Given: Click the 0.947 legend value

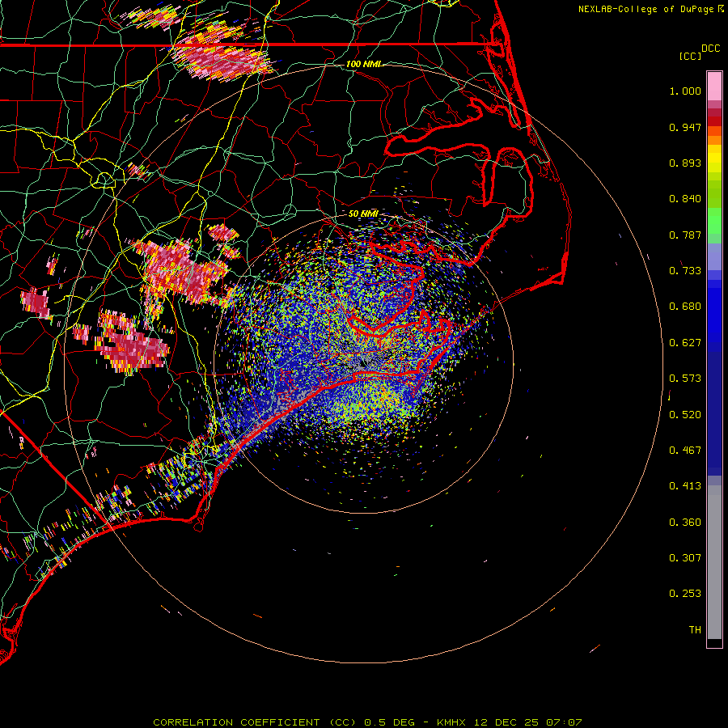Looking at the screenshot, I should [x=685, y=127].
